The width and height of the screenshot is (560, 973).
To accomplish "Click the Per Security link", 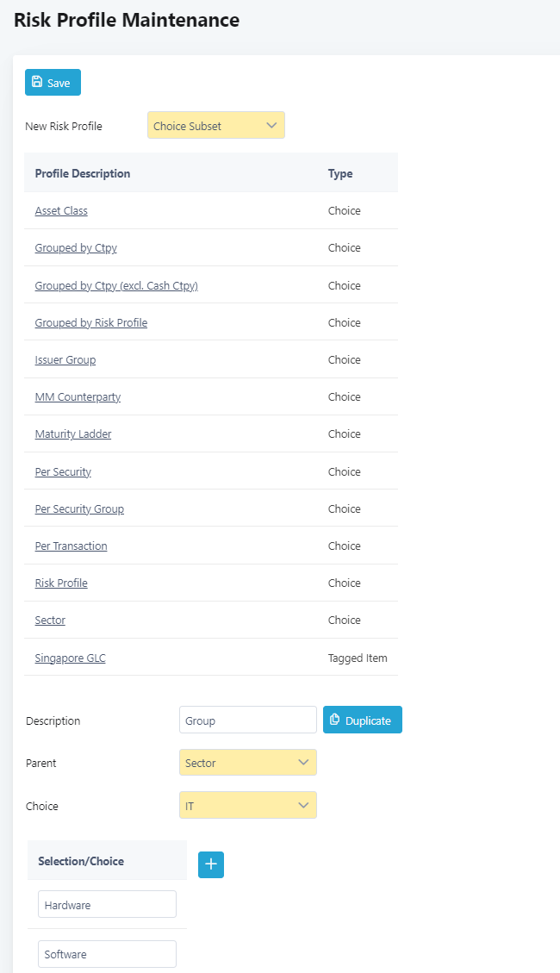I will pyautogui.click(x=63, y=471).
